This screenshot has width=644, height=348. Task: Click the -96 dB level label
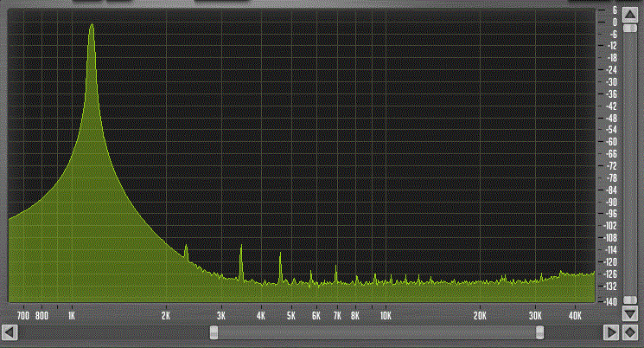point(611,214)
